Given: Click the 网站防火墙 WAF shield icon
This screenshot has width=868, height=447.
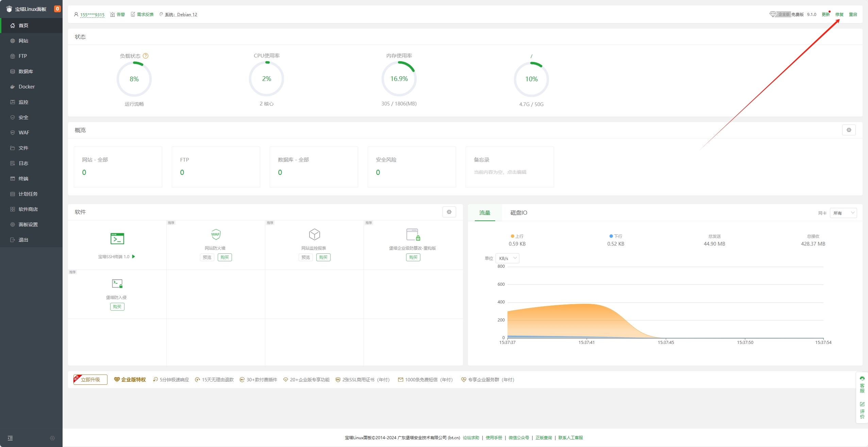Looking at the screenshot, I should pyautogui.click(x=216, y=234).
